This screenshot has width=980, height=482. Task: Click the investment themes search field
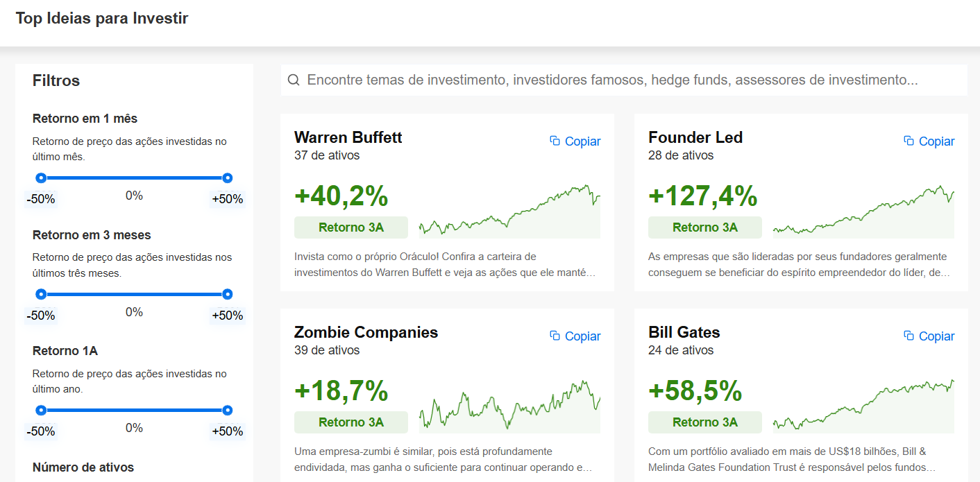pyautogui.click(x=624, y=80)
